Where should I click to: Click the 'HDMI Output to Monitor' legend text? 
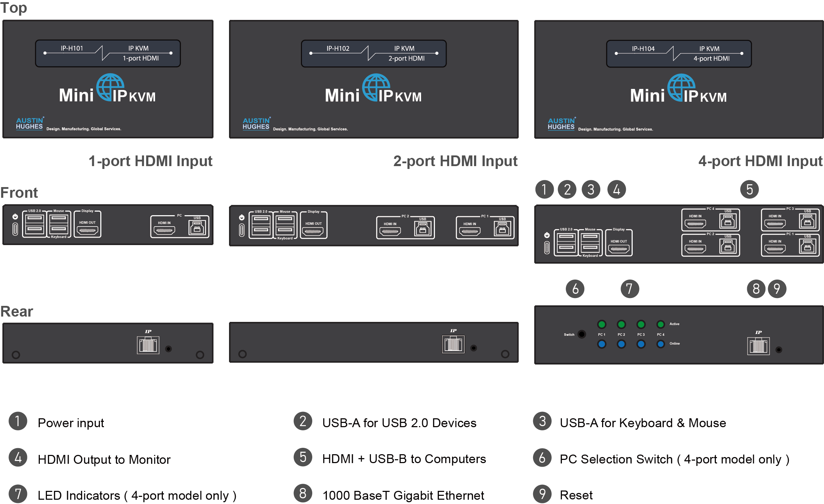pos(104,460)
